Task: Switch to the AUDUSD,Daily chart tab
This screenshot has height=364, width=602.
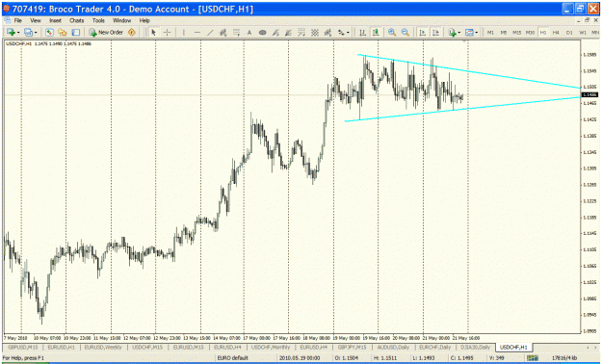Action: tap(393, 347)
